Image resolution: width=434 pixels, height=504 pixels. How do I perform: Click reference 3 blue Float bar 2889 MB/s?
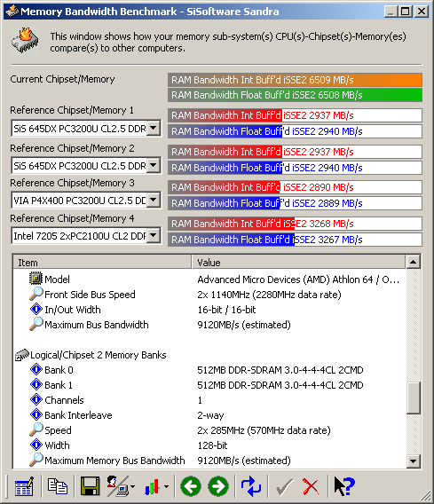click(x=295, y=203)
